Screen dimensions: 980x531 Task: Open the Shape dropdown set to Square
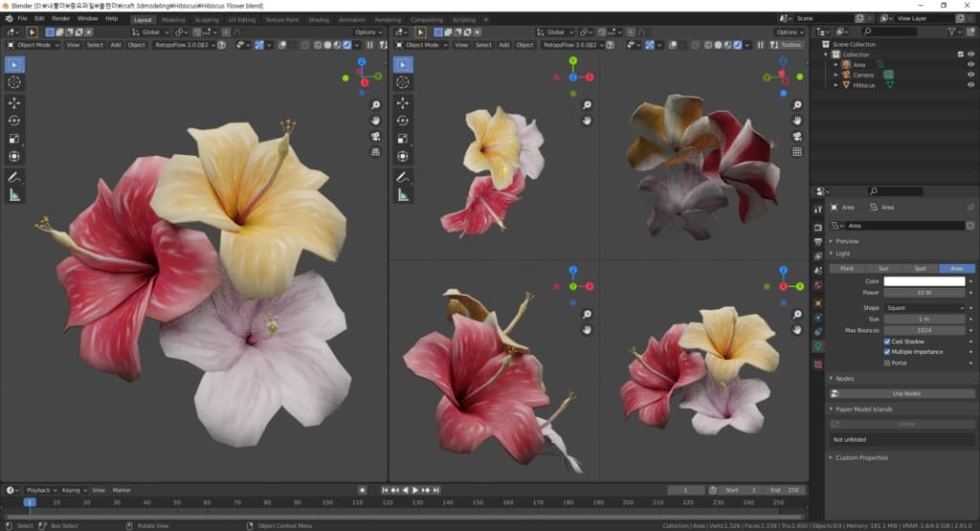[x=924, y=308]
